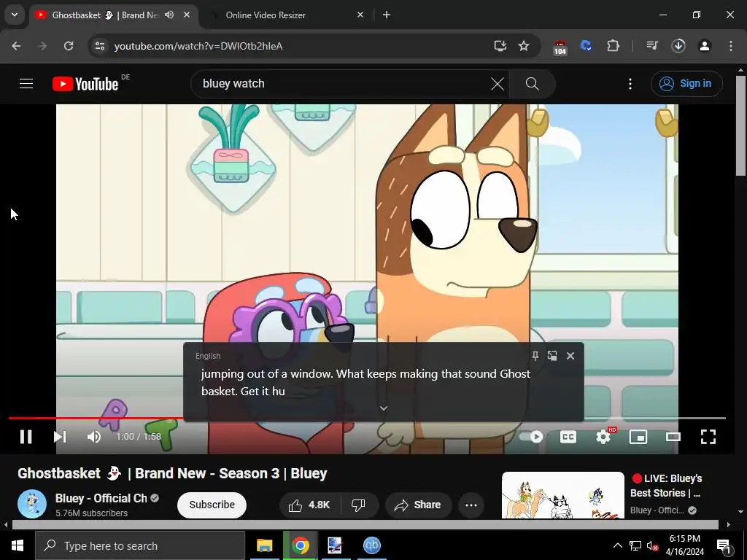Enable miniplayer mode
Image resolution: width=747 pixels, height=560 pixels.
638,437
